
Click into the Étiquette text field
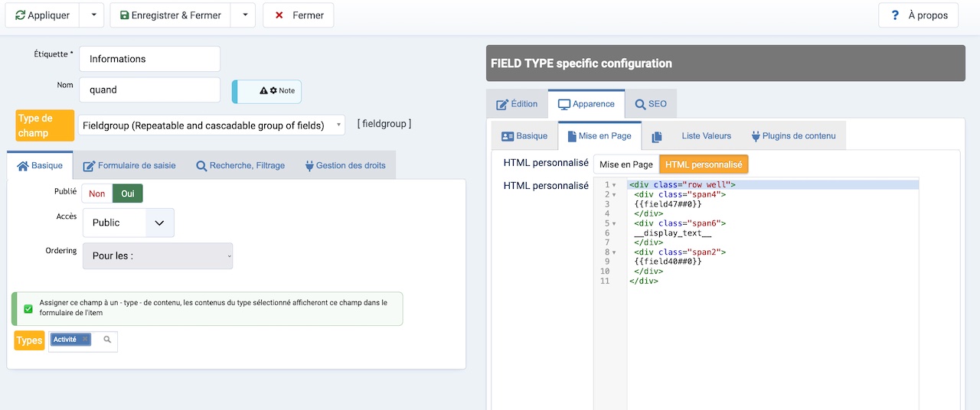pyautogui.click(x=149, y=59)
